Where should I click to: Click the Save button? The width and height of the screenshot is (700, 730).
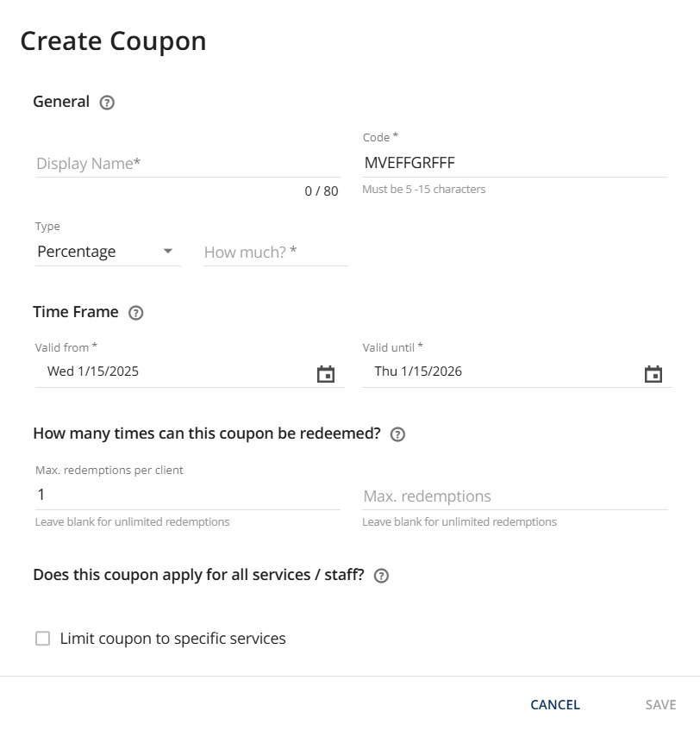(660, 705)
